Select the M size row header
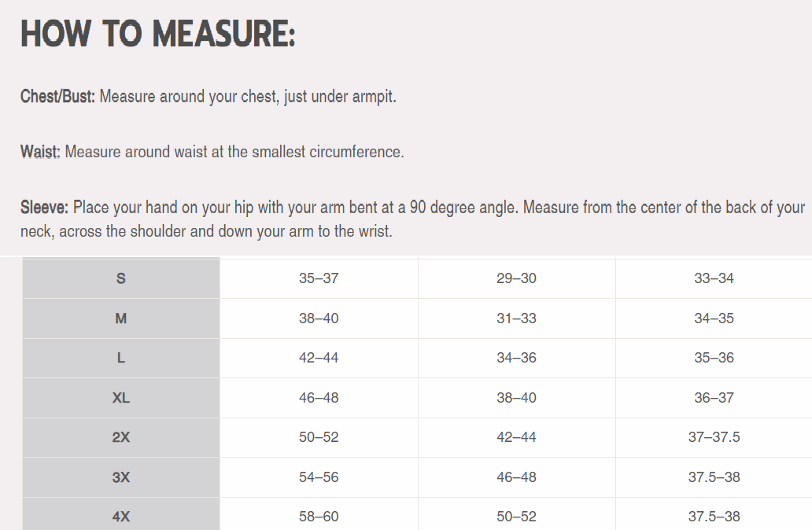Viewport: 812px width, 530px height. [121, 318]
